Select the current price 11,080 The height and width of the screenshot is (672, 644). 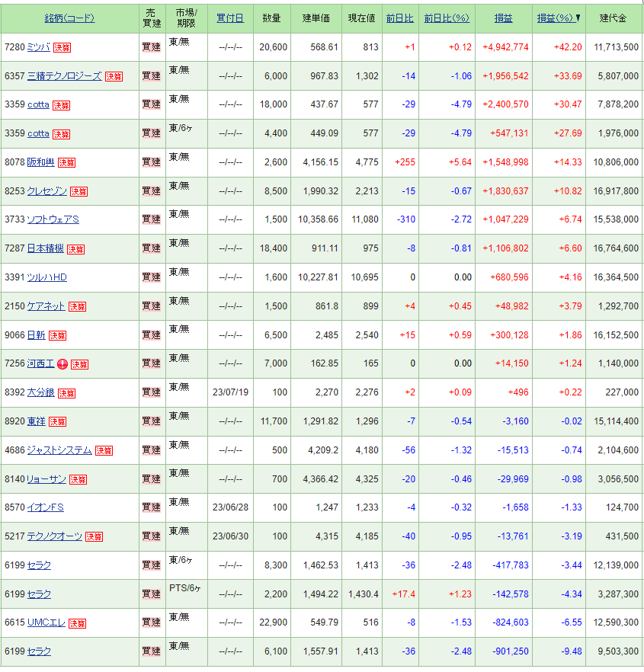365,219
